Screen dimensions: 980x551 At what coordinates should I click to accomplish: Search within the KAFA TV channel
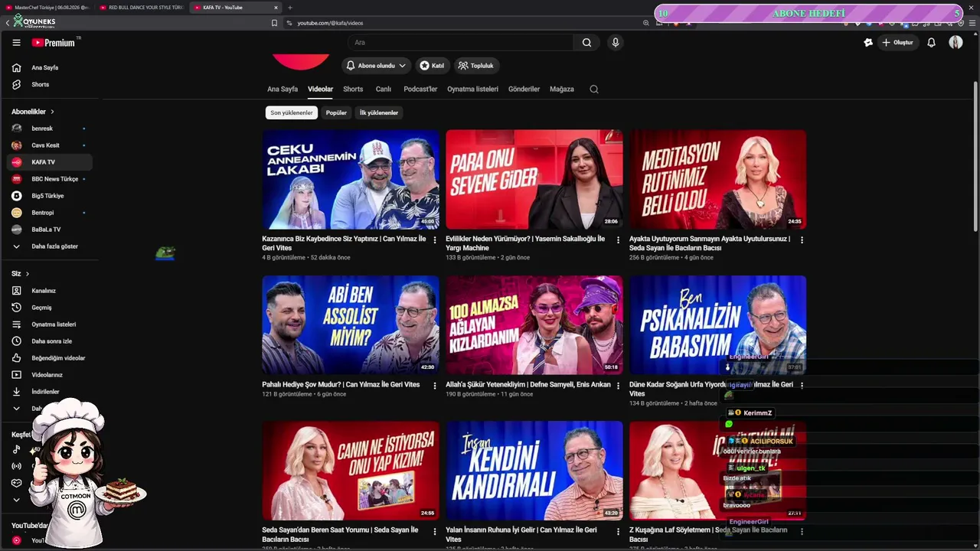click(x=593, y=90)
